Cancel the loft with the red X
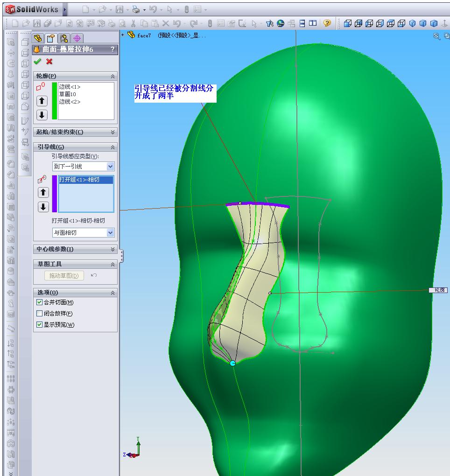The image size is (450, 476). coord(49,62)
